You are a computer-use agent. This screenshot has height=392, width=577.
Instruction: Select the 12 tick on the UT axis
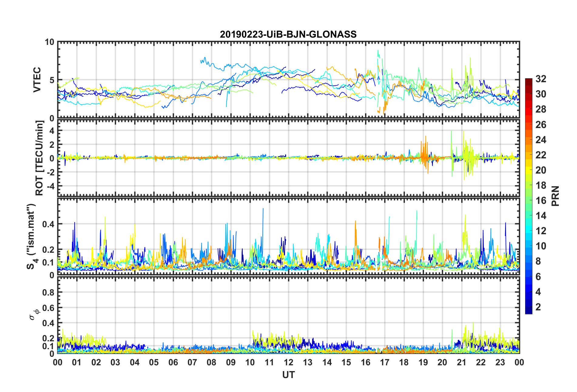click(x=288, y=362)
